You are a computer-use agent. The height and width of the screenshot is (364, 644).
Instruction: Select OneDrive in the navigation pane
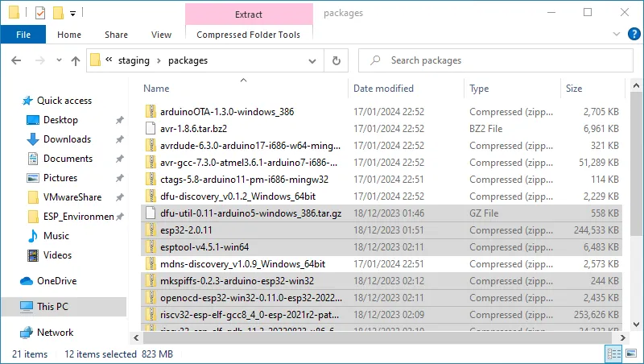(x=56, y=281)
